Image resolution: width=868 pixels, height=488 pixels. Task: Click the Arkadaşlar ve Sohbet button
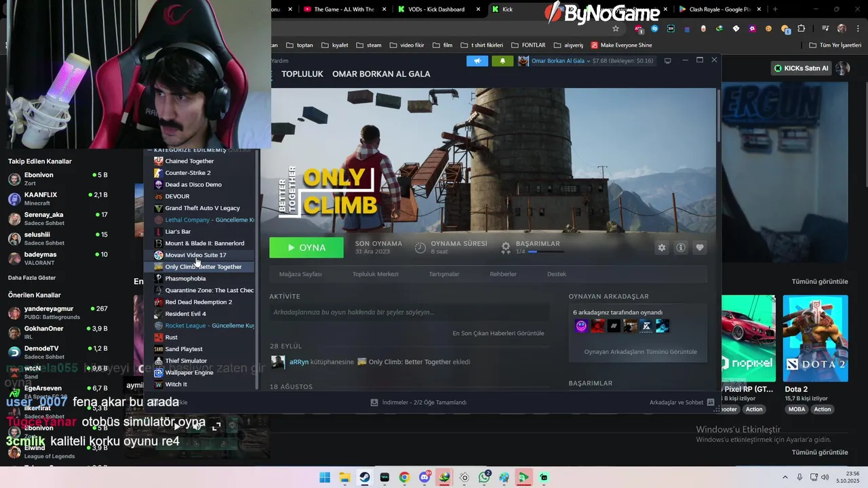point(682,402)
